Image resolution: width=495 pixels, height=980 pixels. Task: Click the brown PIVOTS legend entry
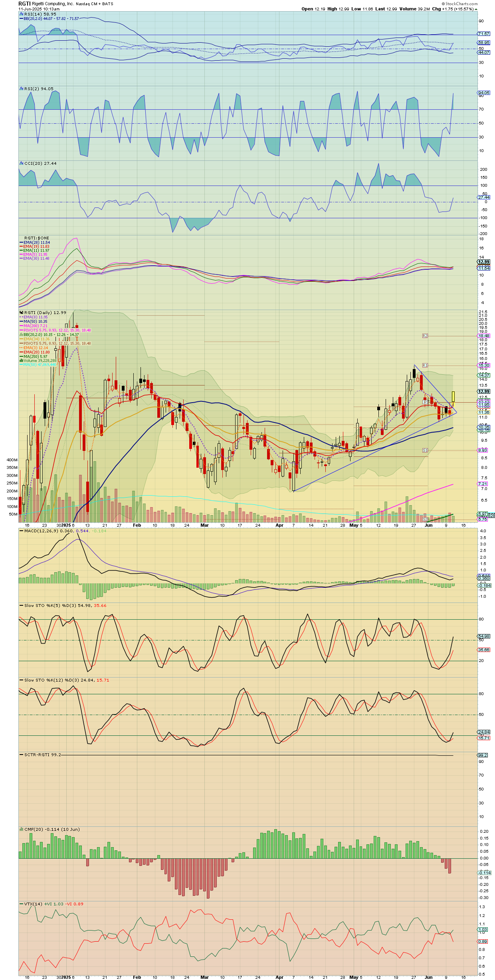tap(55, 344)
